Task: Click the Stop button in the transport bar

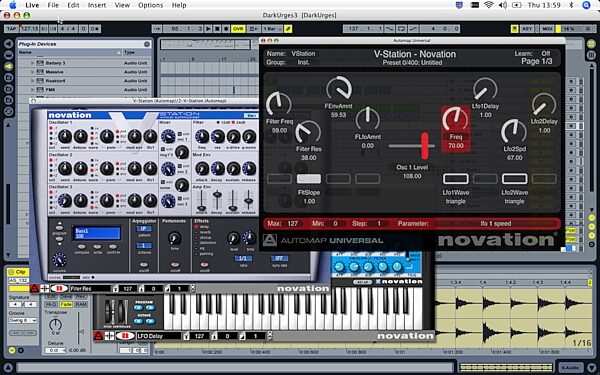Action: (217, 29)
